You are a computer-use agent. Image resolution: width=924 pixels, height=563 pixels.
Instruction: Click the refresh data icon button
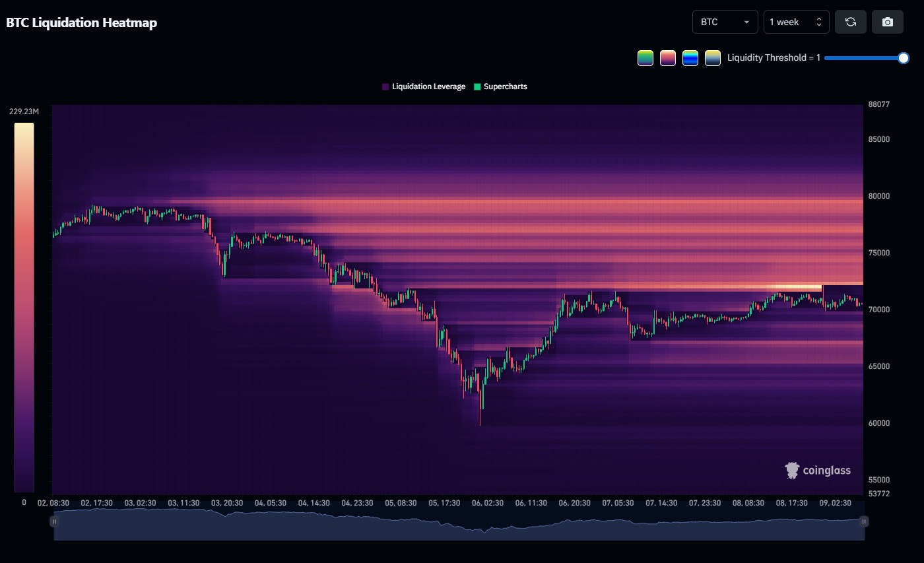851,22
